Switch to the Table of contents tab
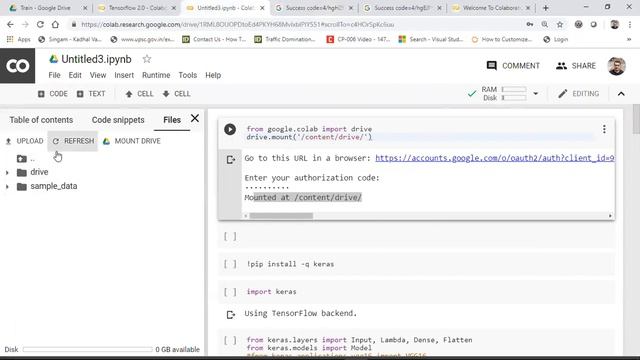640x360 pixels. 41,120
